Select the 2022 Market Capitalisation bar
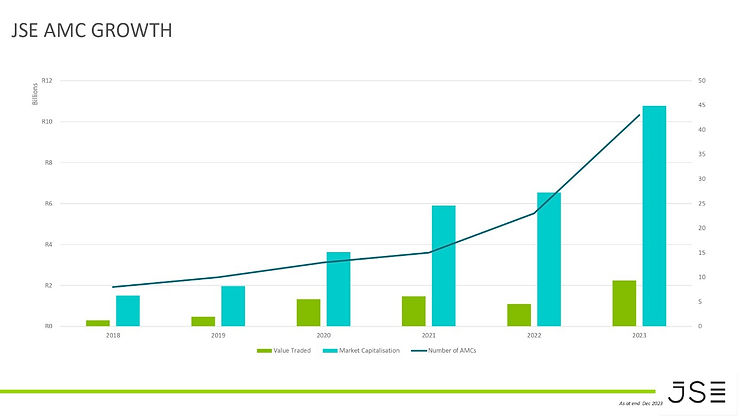Viewport: 740px width, 417px height. point(549,259)
